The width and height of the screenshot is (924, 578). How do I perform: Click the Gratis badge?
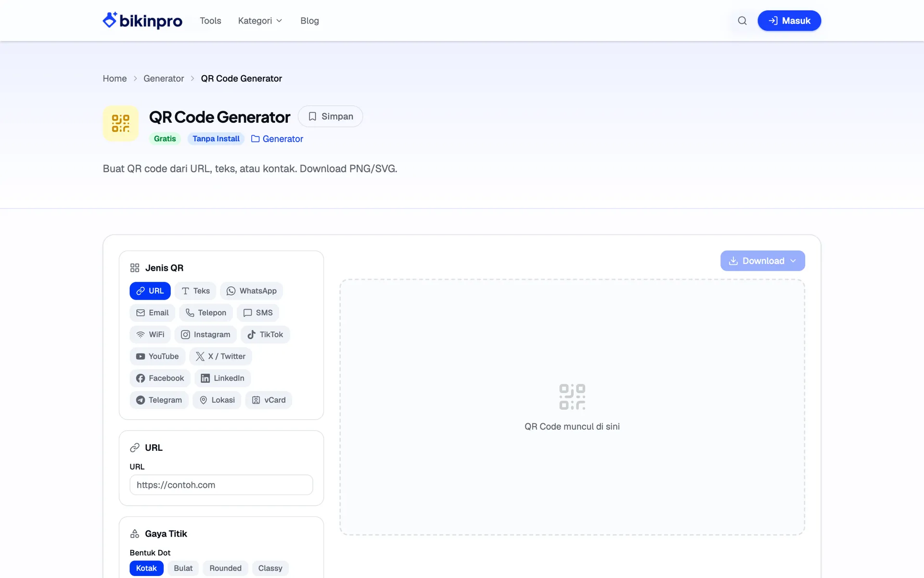[x=165, y=139]
